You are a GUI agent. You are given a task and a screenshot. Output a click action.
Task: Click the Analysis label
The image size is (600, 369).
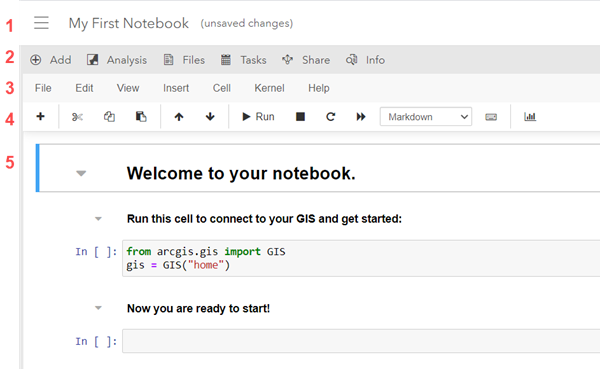coord(127,60)
